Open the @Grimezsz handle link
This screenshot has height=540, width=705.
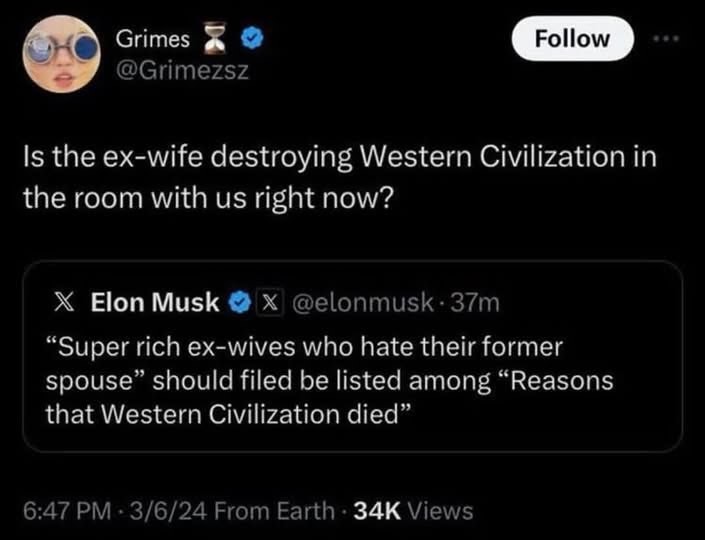pyautogui.click(x=182, y=71)
